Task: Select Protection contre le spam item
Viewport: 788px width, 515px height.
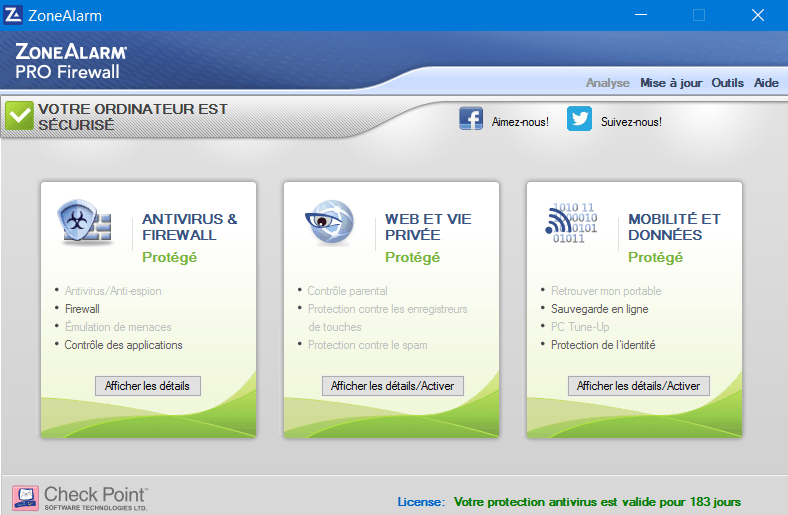Action: [367, 345]
